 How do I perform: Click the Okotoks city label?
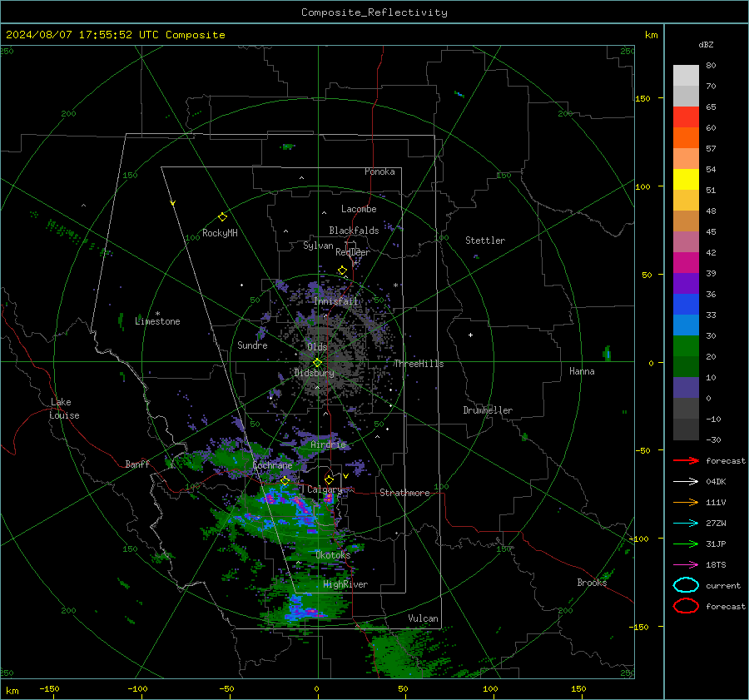point(333,555)
